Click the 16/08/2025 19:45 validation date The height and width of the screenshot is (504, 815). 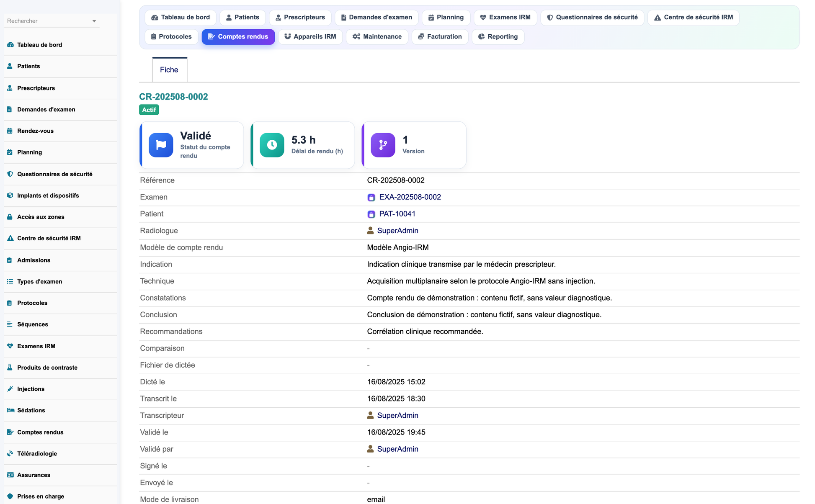pos(396,432)
